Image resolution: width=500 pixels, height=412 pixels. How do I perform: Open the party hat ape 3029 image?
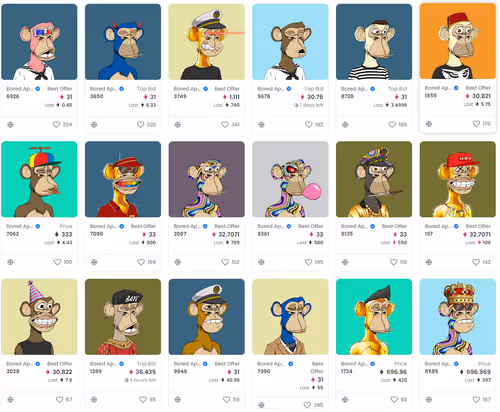click(39, 317)
